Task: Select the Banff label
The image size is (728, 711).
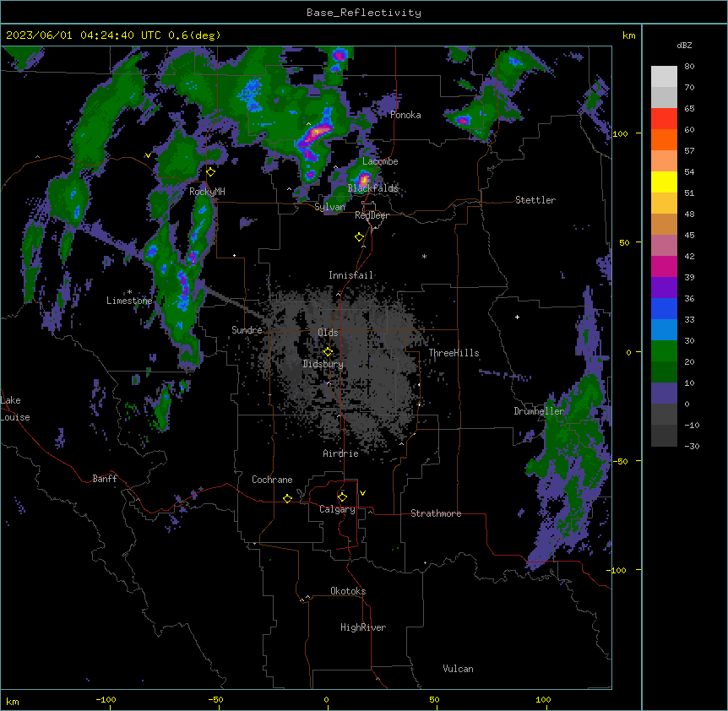Action: point(105,479)
